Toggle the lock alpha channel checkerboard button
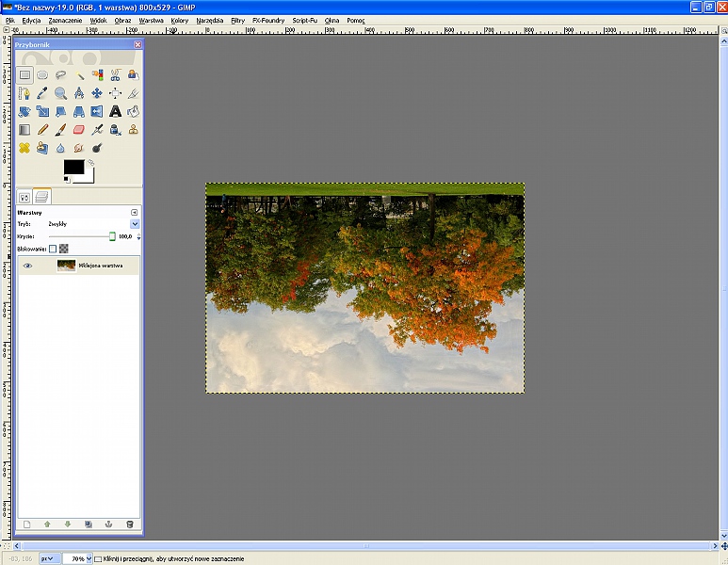728x565 pixels. click(64, 249)
